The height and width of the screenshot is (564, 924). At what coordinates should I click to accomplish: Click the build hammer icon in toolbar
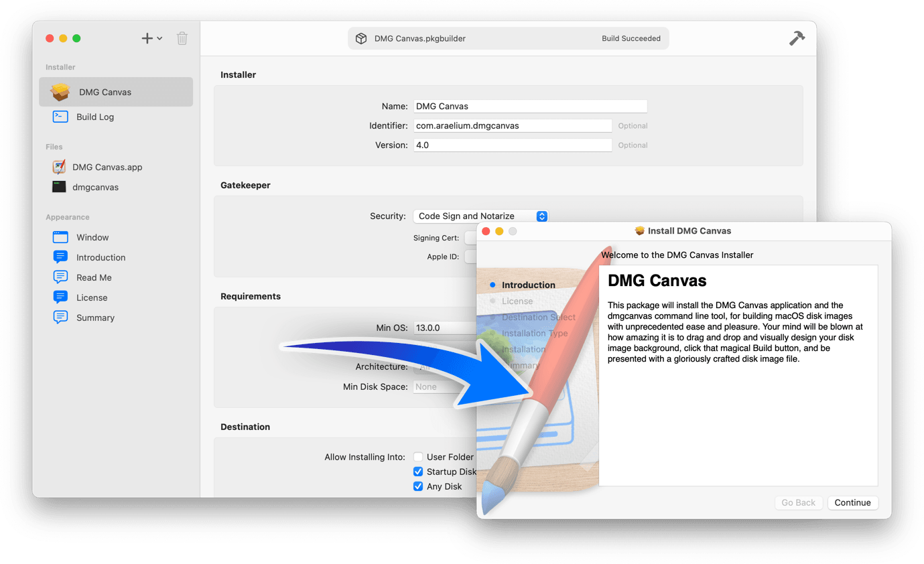tap(796, 38)
